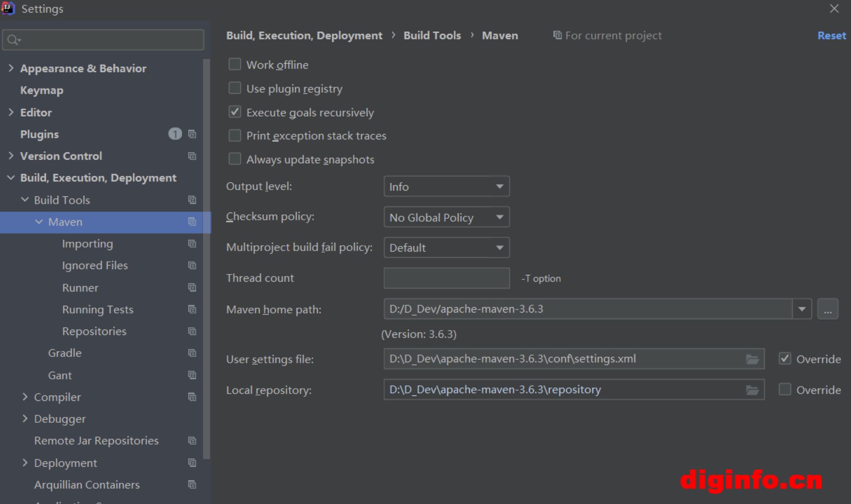Click the project-level icon beside Gradle
This screenshot has height=504, width=851.
click(x=192, y=353)
